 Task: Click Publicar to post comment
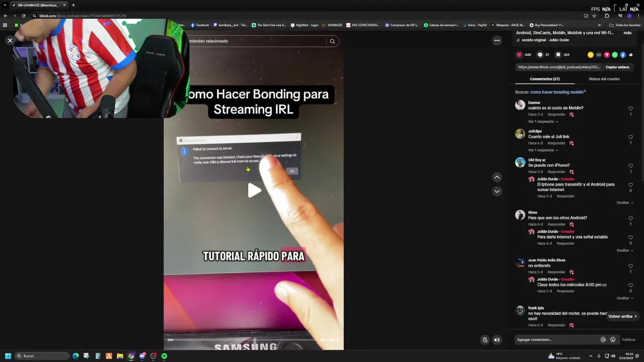click(x=628, y=340)
